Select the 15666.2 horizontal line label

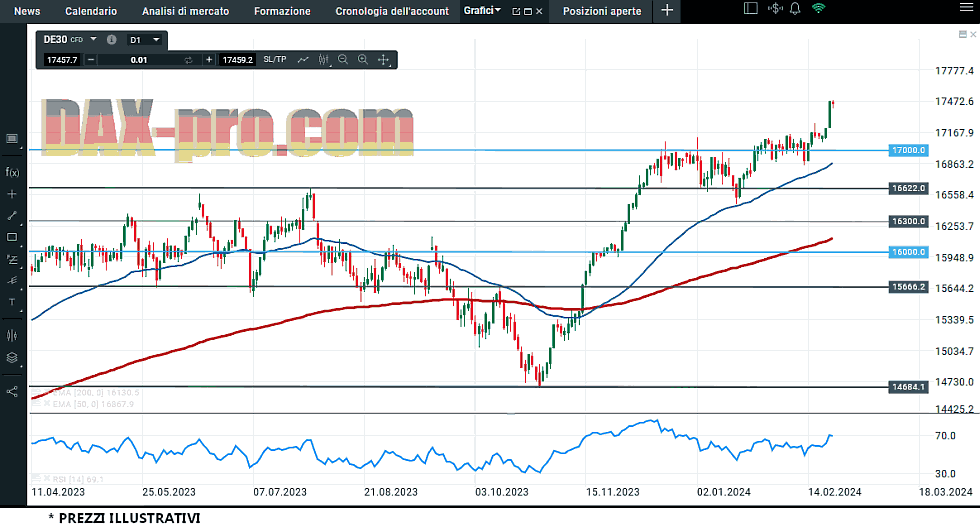908,286
